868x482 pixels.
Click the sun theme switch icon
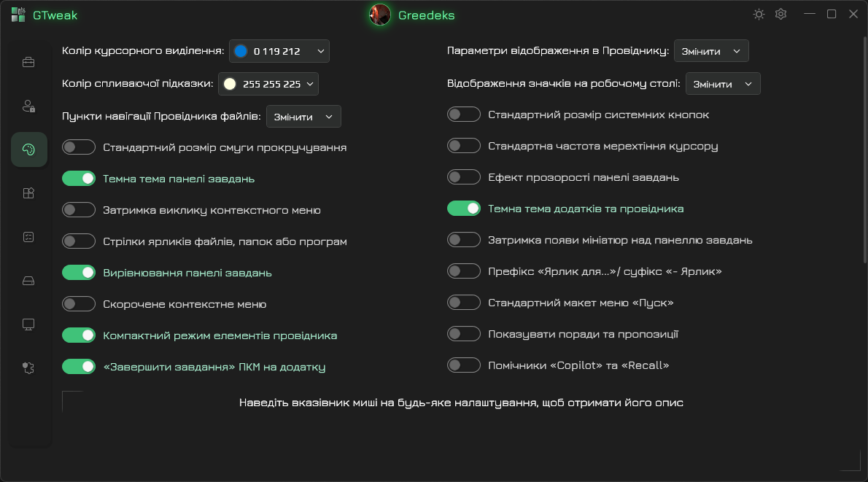tap(759, 15)
